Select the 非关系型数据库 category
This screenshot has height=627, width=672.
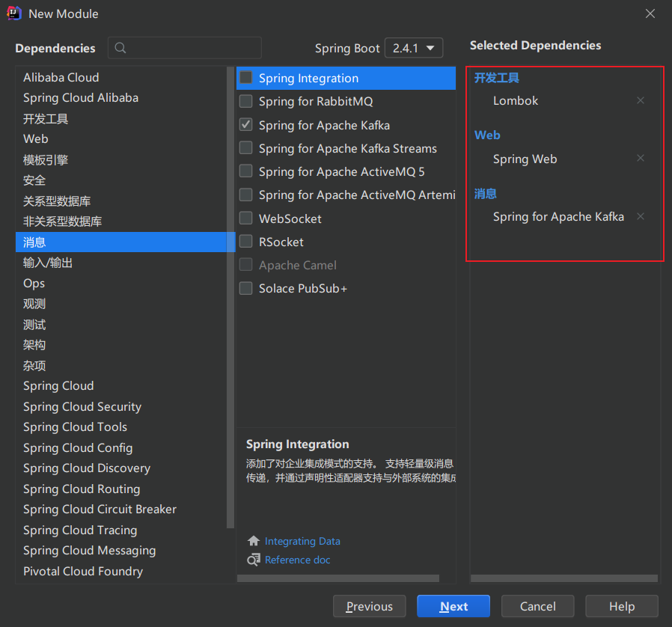click(121, 221)
